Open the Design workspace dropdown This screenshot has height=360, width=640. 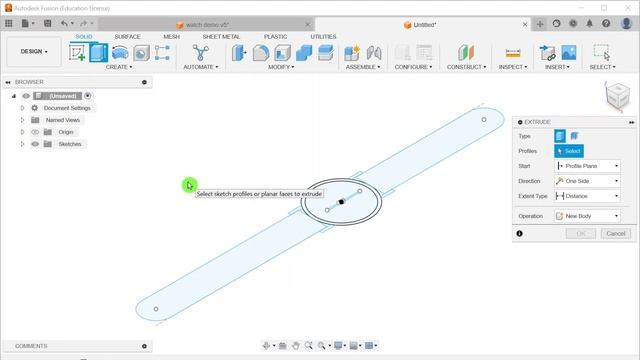point(34,51)
